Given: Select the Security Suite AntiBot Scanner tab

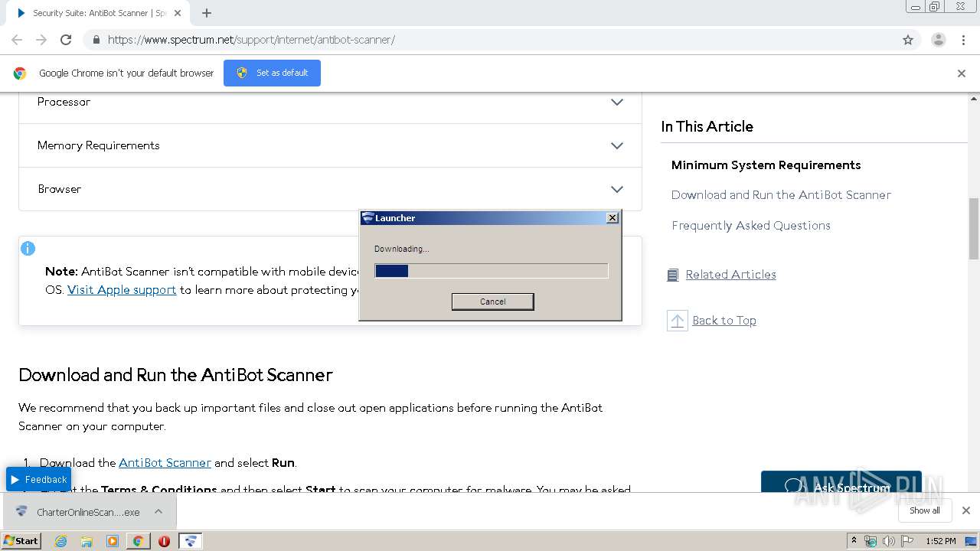Looking at the screenshot, I should tap(100, 13).
